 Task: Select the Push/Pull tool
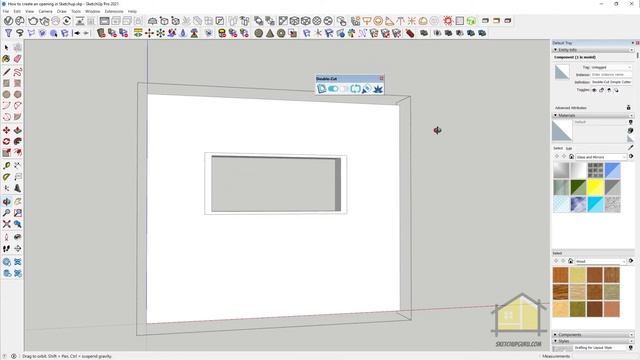[x=18, y=130]
